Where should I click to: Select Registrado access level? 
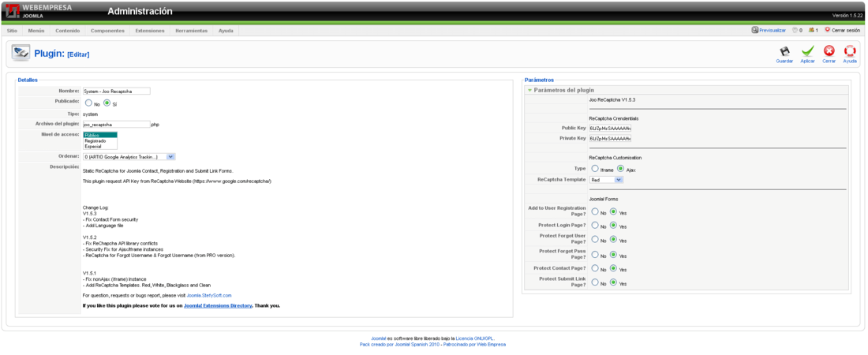pos(100,140)
